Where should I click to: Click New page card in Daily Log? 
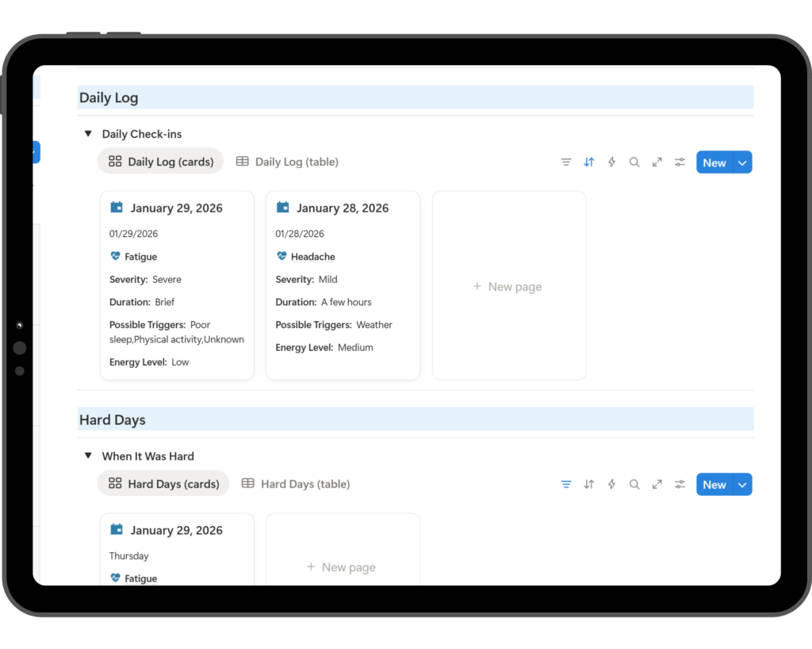(508, 286)
